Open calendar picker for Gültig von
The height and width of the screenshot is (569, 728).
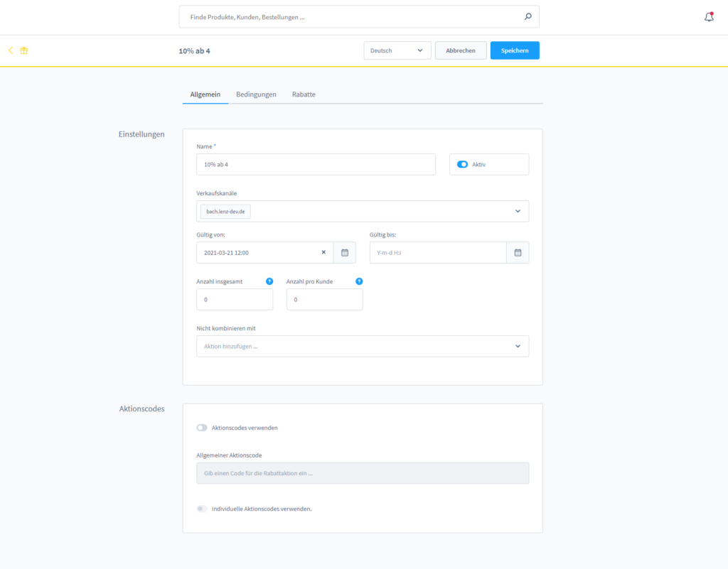(x=345, y=252)
